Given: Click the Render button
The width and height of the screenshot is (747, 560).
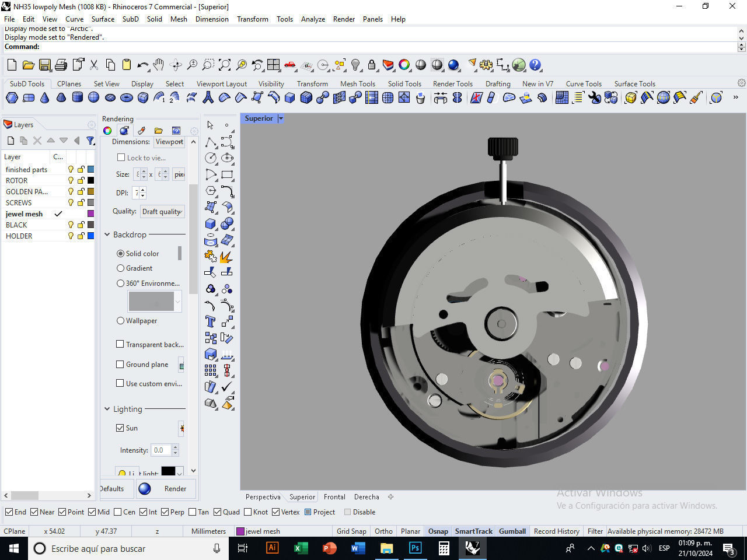Looking at the screenshot, I should point(167,489).
